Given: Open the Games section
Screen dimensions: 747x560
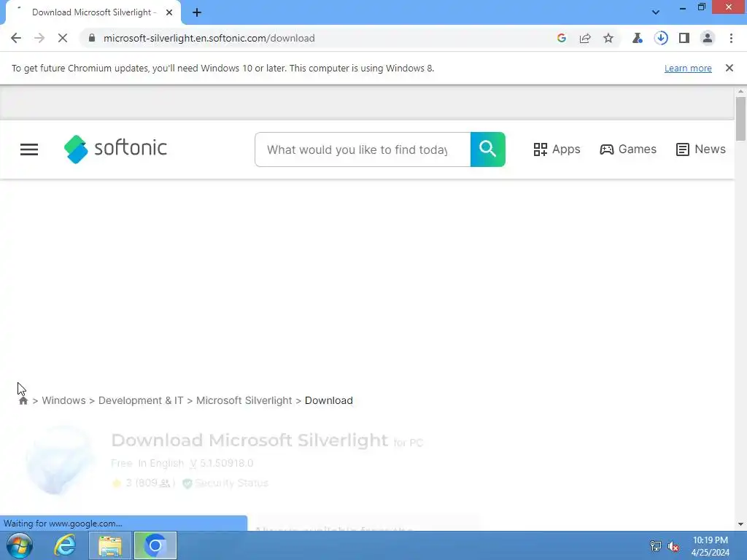Looking at the screenshot, I should pyautogui.click(x=628, y=149).
